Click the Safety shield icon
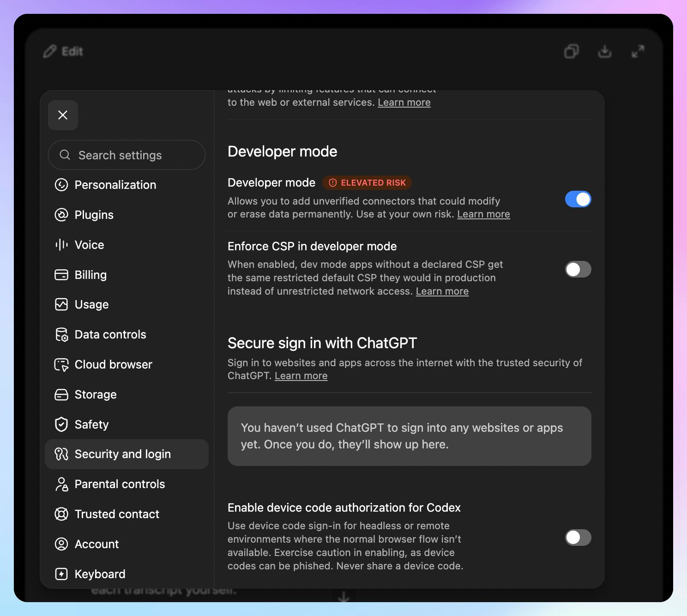 point(61,424)
